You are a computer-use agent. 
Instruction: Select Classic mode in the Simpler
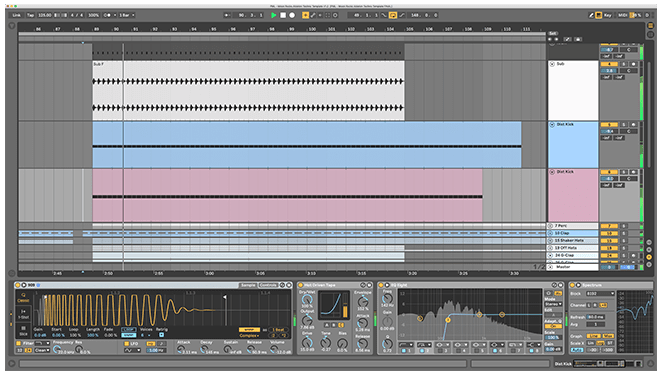[x=23, y=297]
